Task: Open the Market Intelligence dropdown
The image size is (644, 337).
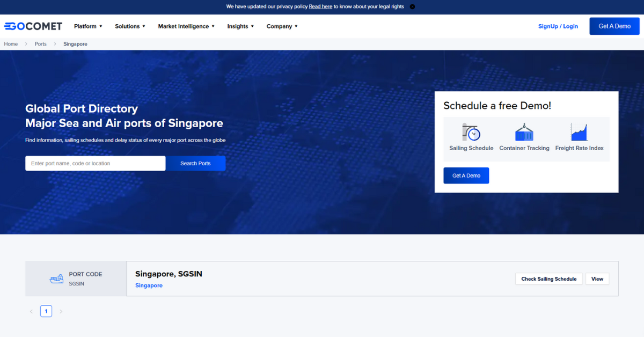Action: [186, 26]
